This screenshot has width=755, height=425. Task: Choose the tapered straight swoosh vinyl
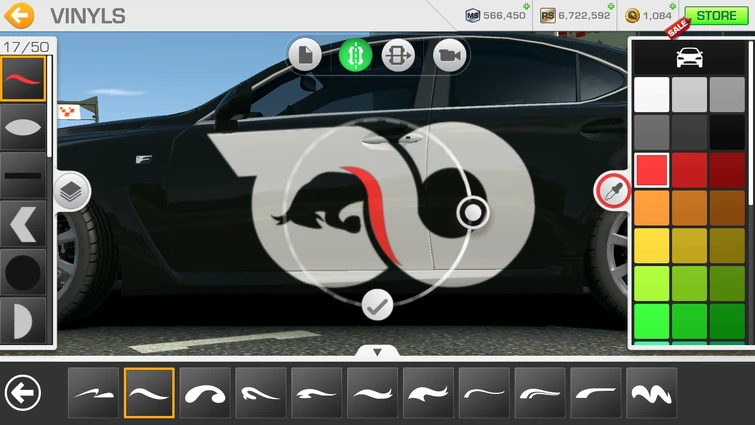click(x=596, y=393)
